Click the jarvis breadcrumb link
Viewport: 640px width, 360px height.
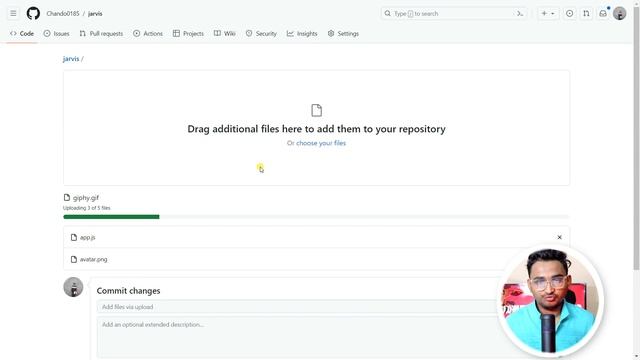pos(71,59)
